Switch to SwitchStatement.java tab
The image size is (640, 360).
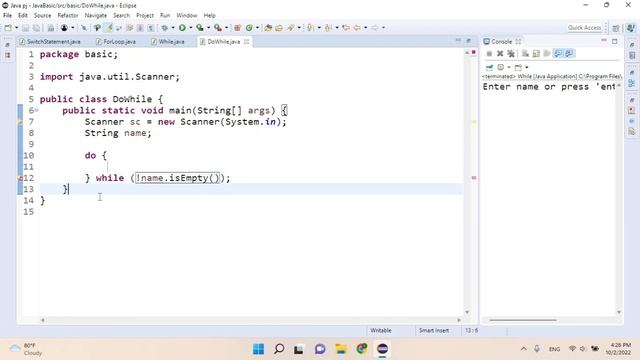[50, 42]
